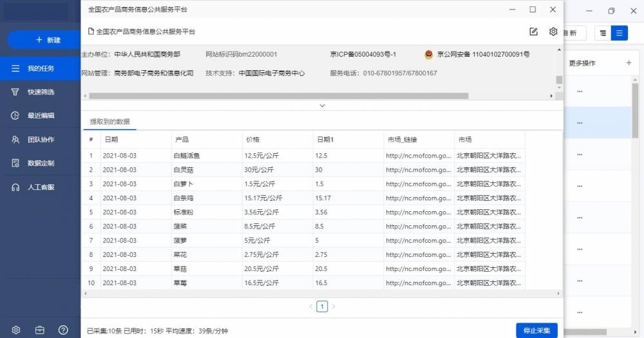Switch to the tree list view toggle
The height and width of the screenshot is (338, 644).
pos(603,33)
